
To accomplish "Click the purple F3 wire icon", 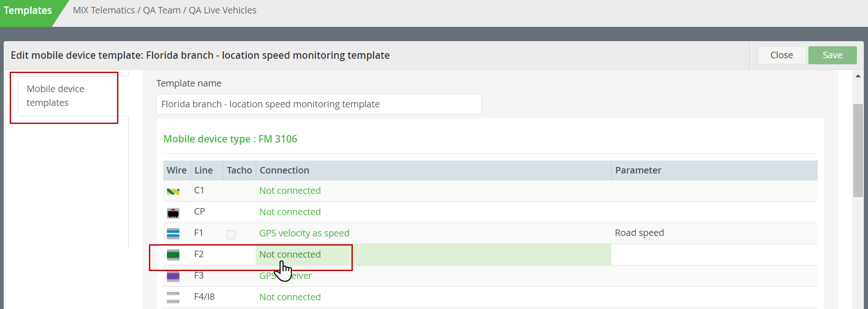I will click(x=173, y=276).
